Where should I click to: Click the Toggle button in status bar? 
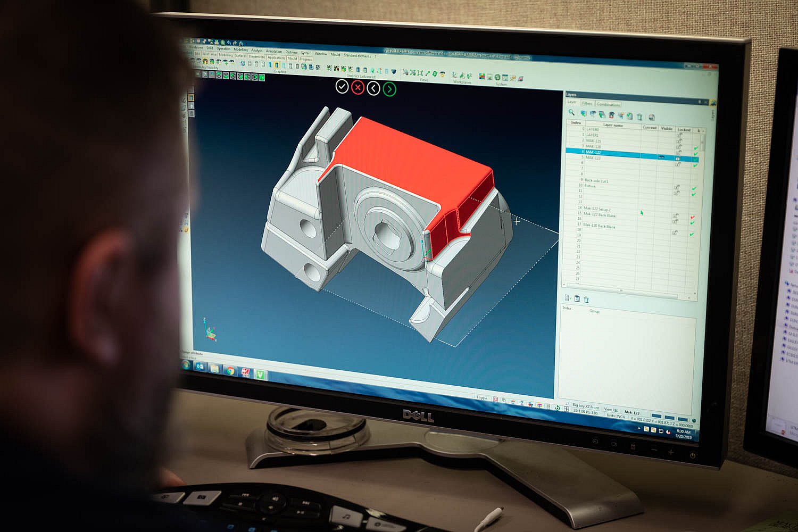point(481,397)
